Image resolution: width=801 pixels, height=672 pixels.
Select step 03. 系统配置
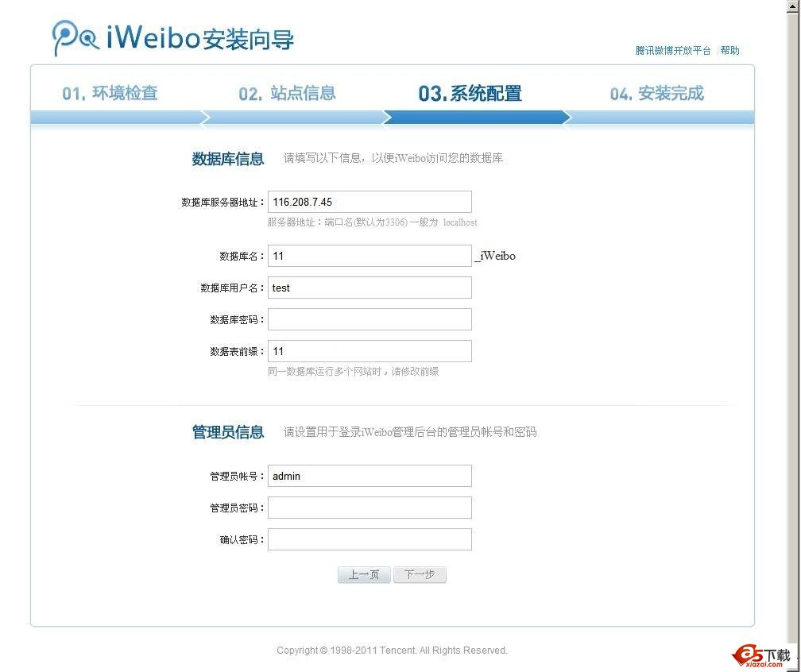coord(470,94)
